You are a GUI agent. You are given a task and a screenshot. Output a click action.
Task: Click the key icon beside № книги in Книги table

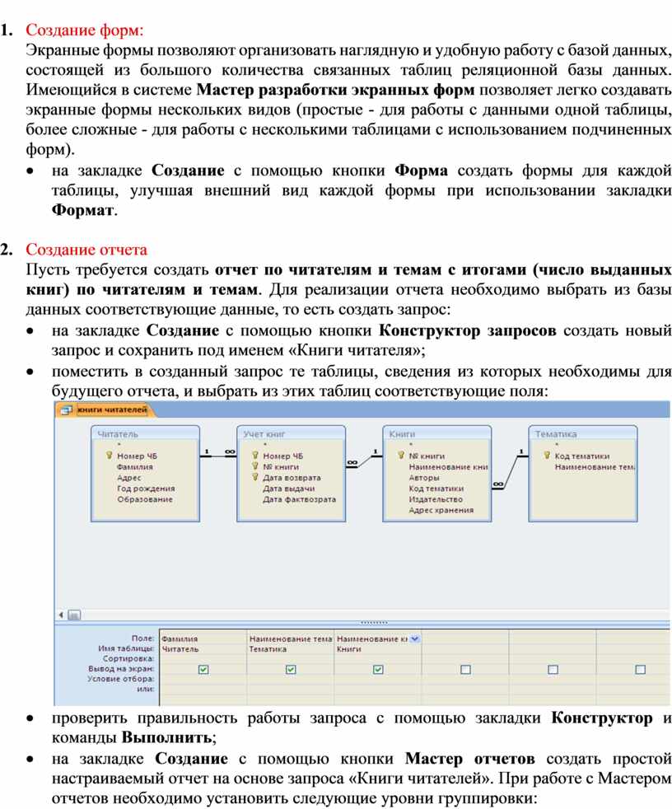tap(401, 456)
